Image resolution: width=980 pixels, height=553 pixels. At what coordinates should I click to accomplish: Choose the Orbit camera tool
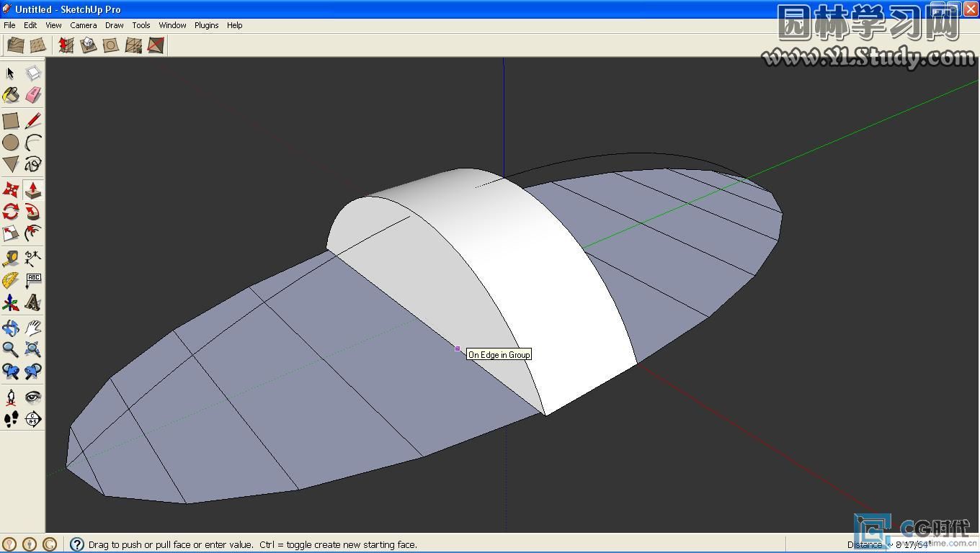(10, 328)
